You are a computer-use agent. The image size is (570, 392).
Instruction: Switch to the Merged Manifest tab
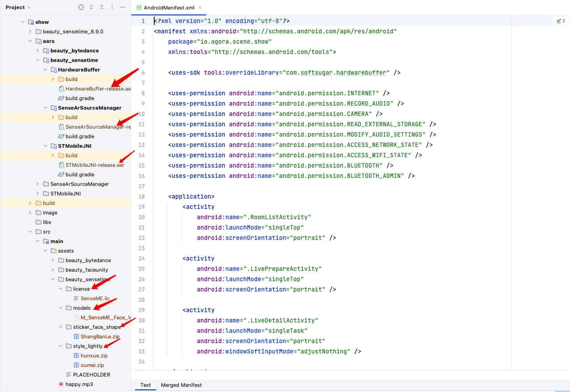tap(181, 385)
